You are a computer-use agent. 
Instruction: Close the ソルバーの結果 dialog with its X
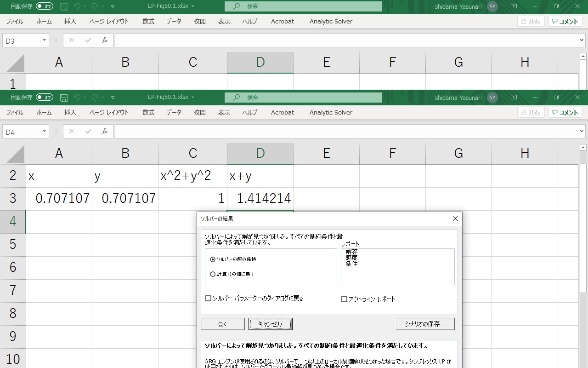pos(455,218)
